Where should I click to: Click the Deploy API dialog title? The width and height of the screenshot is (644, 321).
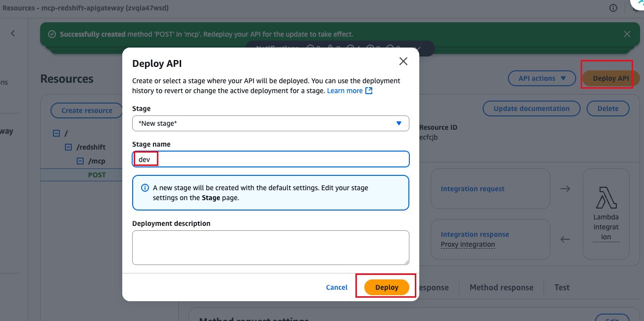click(157, 63)
